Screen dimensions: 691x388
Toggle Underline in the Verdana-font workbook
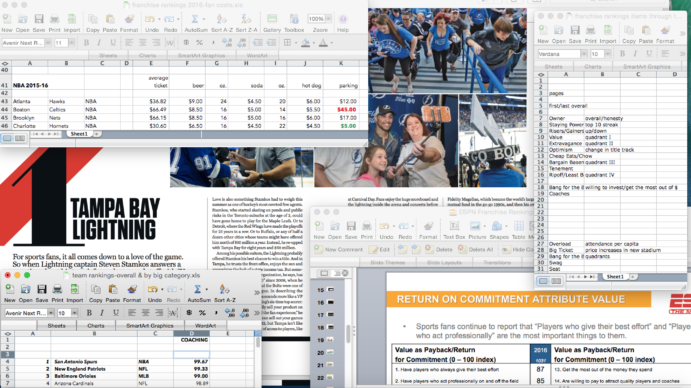click(x=649, y=54)
